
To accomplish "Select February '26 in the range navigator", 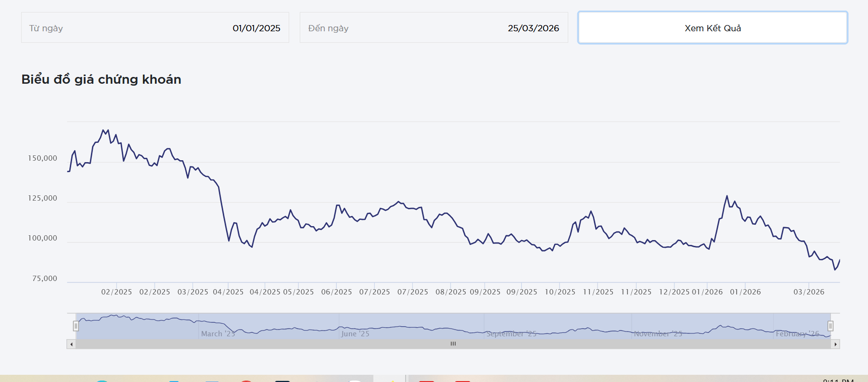I will tap(797, 333).
